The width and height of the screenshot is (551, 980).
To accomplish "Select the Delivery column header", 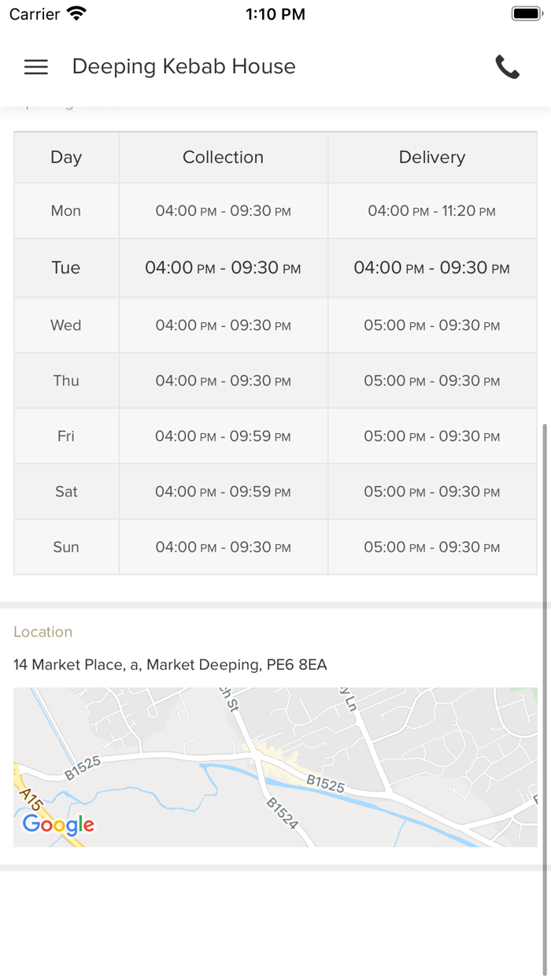I will tap(432, 158).
